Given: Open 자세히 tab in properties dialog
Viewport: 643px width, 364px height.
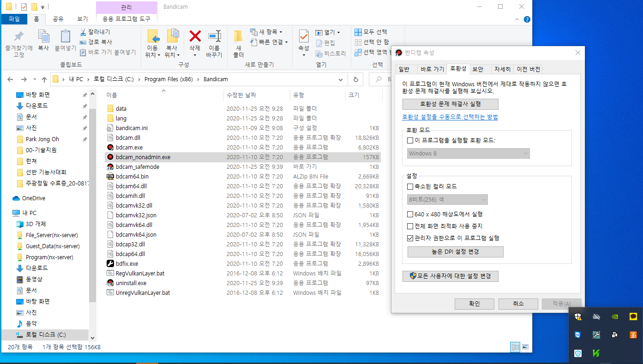Looking at the screenshot, I should point(502,69).
